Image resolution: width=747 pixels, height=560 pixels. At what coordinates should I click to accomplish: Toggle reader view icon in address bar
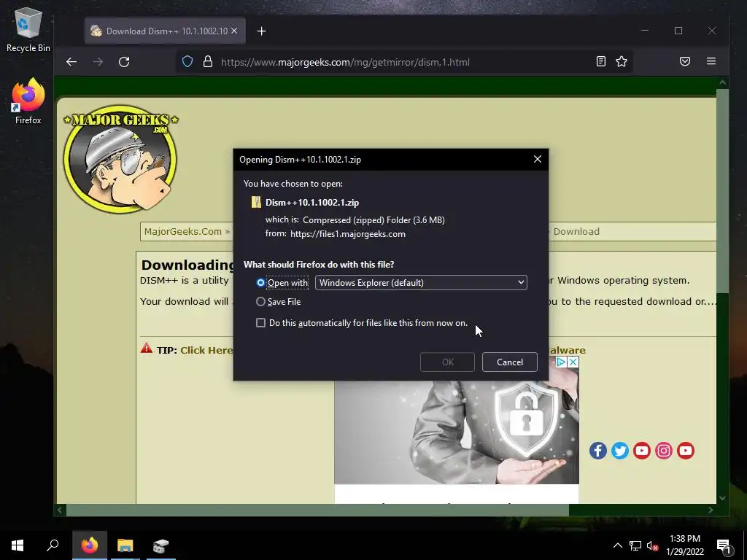[601, 61]
